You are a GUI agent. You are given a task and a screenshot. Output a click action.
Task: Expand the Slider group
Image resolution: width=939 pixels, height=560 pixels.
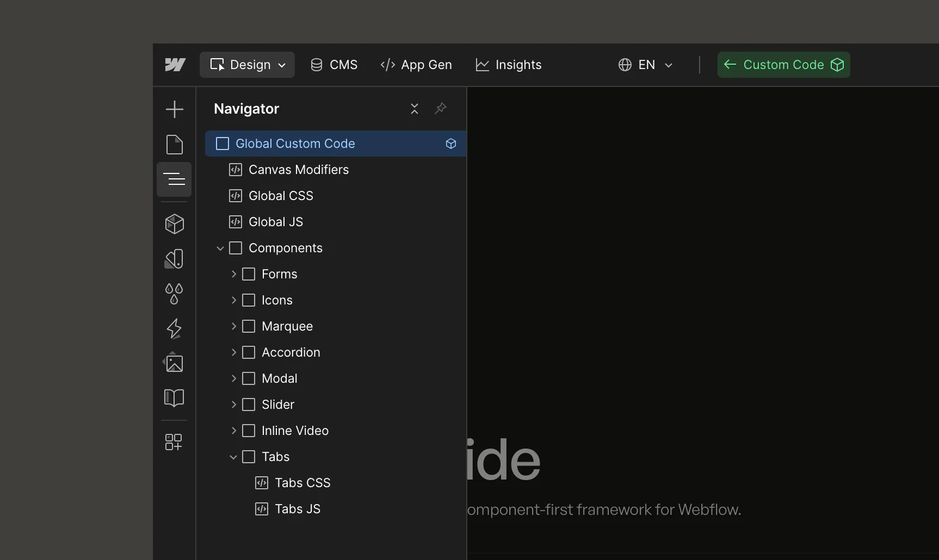233,405
